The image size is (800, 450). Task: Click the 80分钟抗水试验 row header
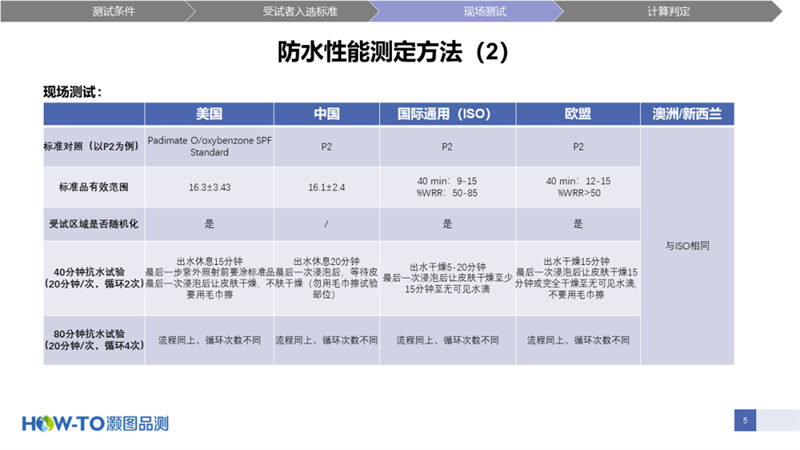[94, 339]
